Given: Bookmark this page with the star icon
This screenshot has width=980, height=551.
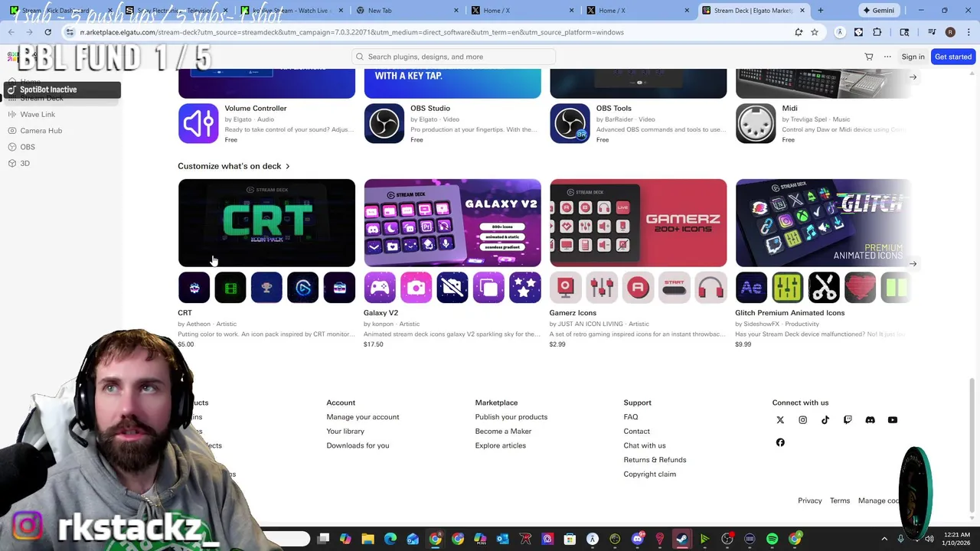Looking at the screenshot, I should 815,32.
